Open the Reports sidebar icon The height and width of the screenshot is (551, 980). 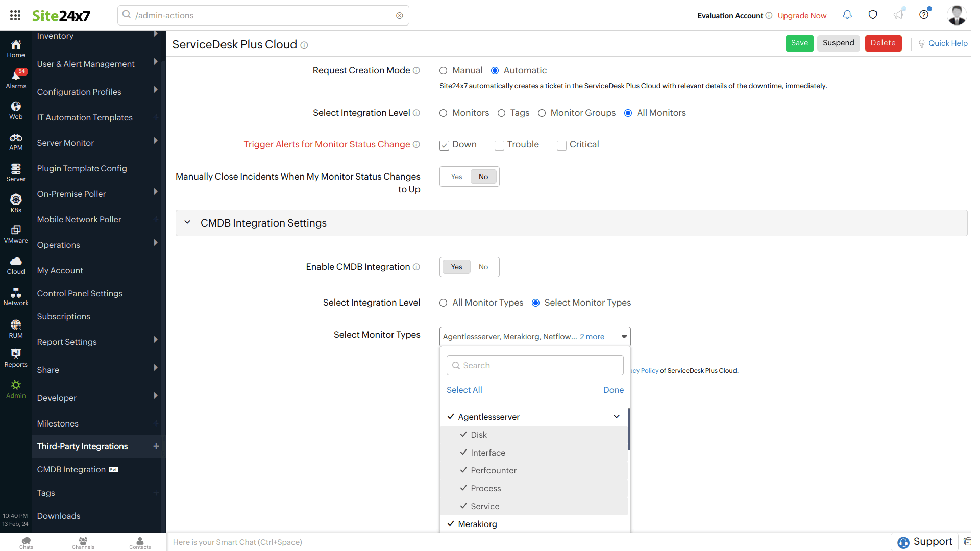click(16, 358)
